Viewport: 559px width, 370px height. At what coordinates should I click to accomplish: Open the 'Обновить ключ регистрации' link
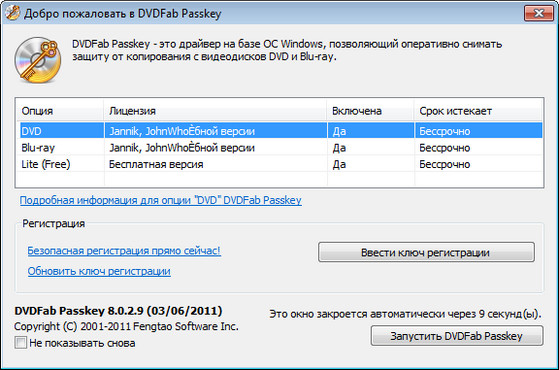click(x=99, y=271)
